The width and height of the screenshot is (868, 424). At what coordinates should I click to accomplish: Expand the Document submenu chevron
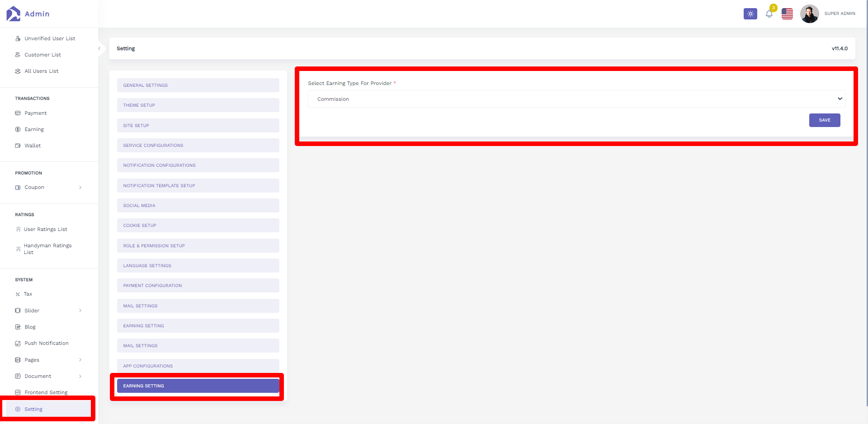pyautogui.click(x=80, y=376)
